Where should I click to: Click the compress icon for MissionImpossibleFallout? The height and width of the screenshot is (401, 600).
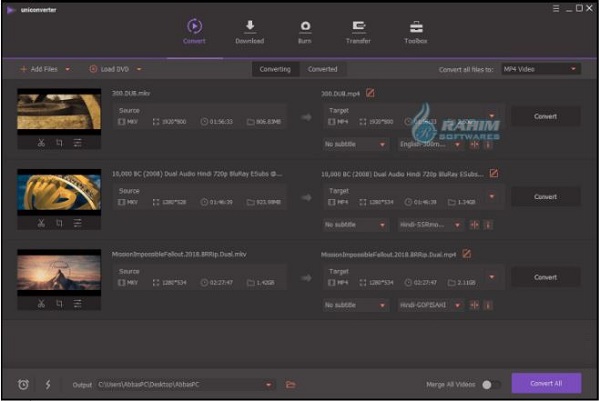click(474, 305)
